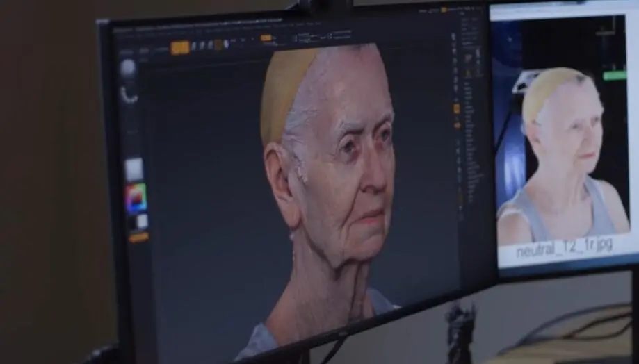This screenshot has height=364, width=639.
Task: Toggle the orange Draw mode button
Action: [x=184, y=47]
